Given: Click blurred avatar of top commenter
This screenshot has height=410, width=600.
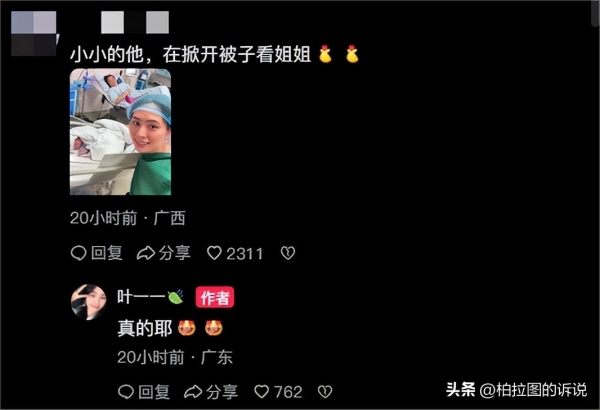Looking at the screenshot, I should coord(34,34).
